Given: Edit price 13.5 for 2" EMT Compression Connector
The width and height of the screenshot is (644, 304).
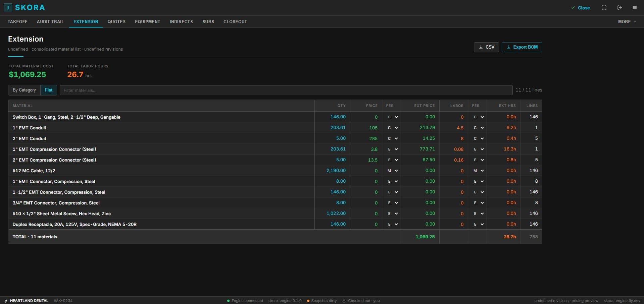Looking at the screenshot, I should (373, 160).
